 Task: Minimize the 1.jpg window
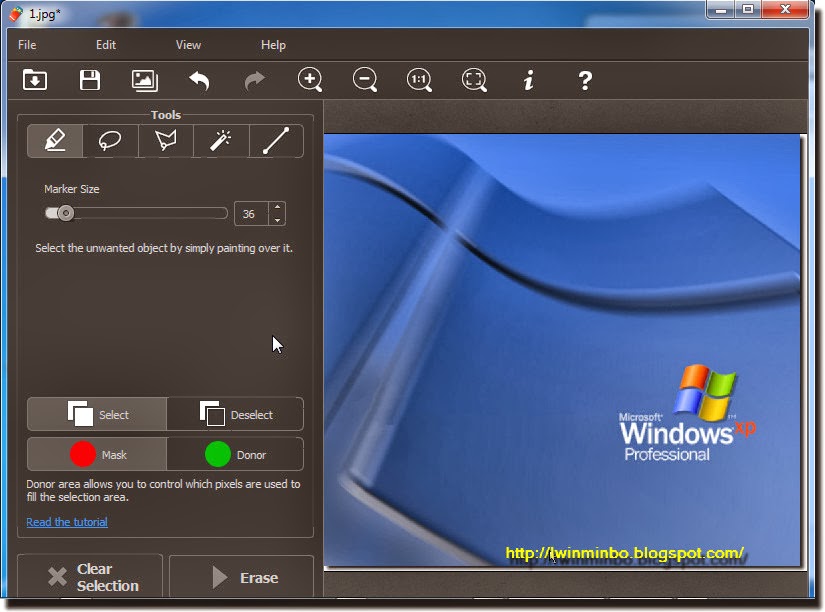point(721,9)
